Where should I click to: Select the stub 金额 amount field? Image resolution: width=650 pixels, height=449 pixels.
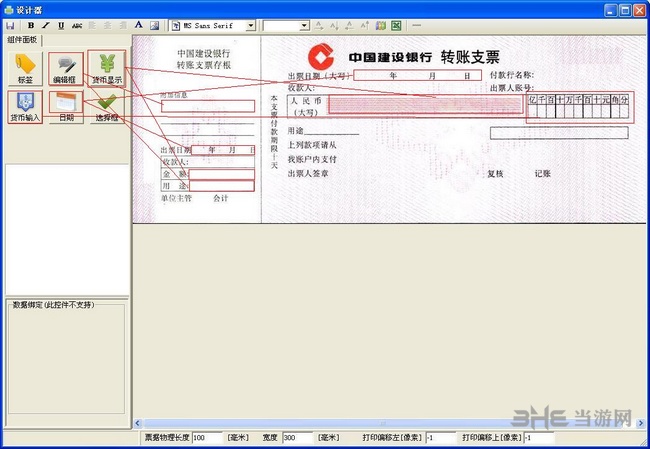point(221,174)
